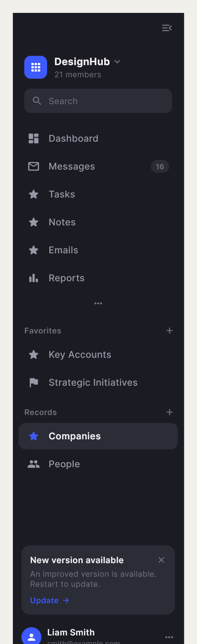Click the 16 unread messages badge

click(x=160, y=166)
